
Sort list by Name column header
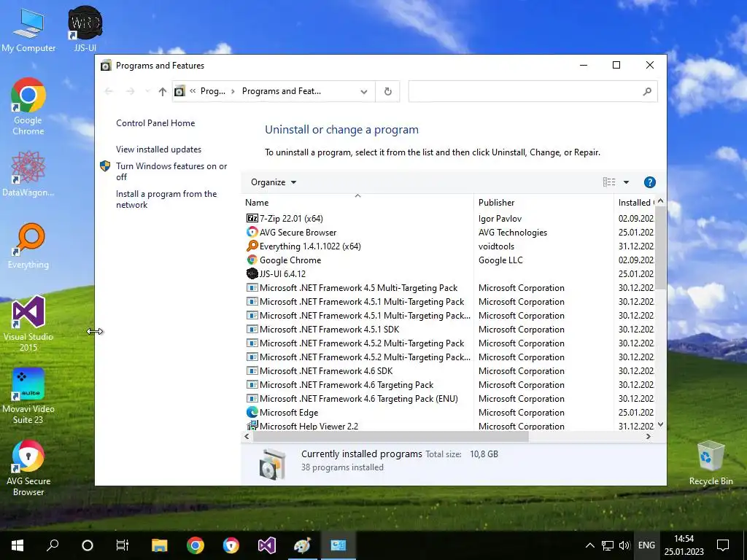(357, 203)
